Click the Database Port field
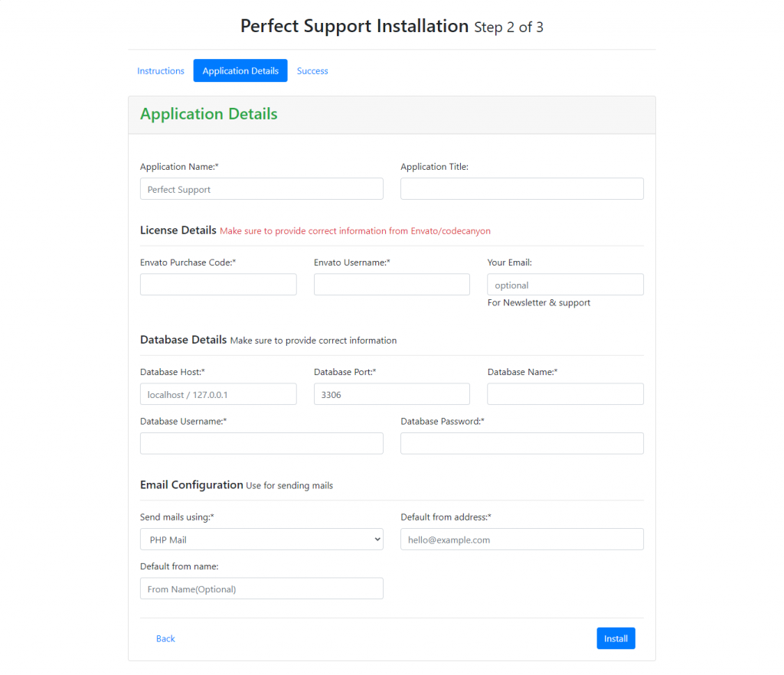The height and width of the screenshot is (675, 784). pyautogui.click(x=392, y=394)
